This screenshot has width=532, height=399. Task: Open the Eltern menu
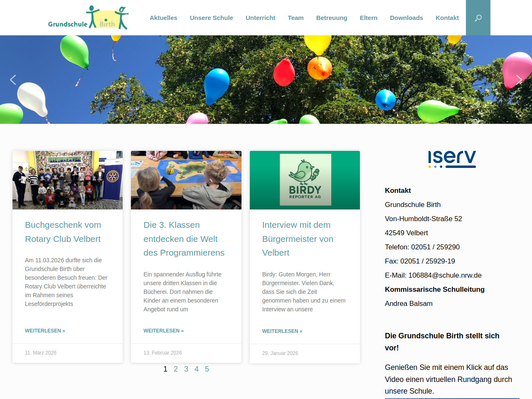pyautogui.click(x=368, y=18)
